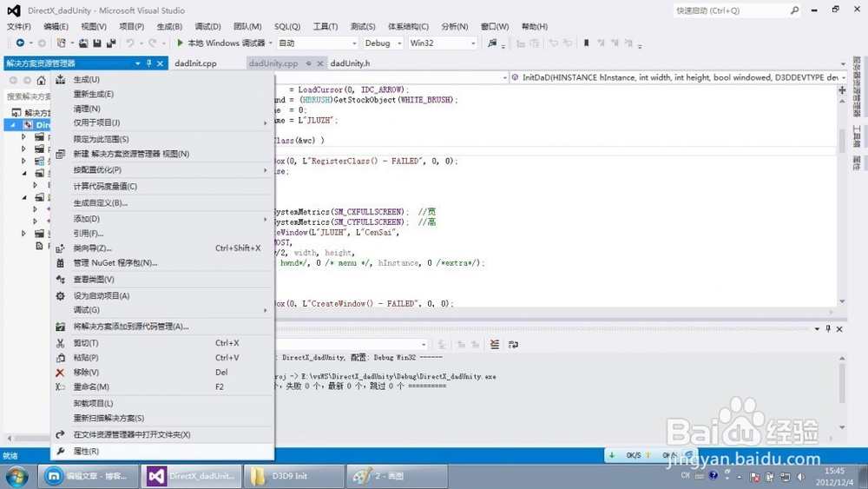Open 仅用于项目(J) submenu
Image resolution: width=868 pixels, height=489 pixels.
163,123
